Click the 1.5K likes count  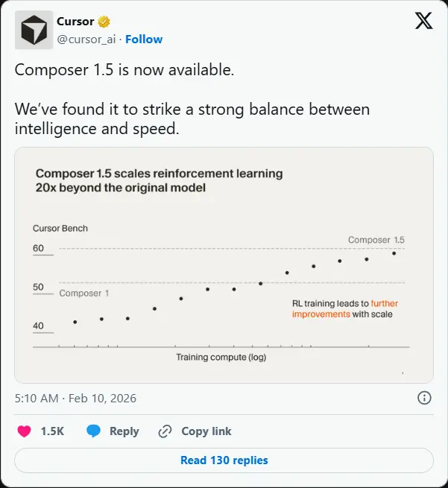point(52,431)
